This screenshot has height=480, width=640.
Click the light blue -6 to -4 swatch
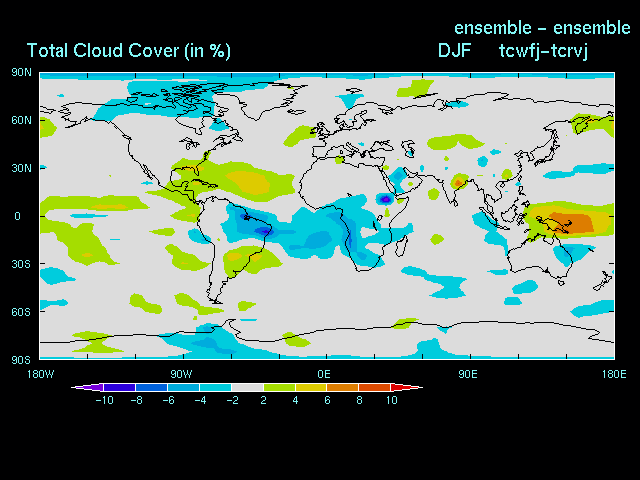pyautogui.click(x=183, y=387)
